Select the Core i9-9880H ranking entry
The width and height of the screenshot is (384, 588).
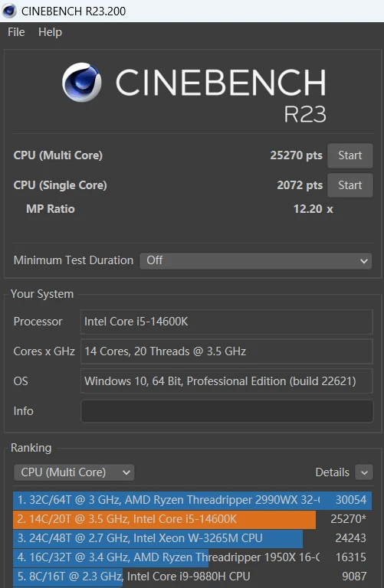click(x=192, y=577)
